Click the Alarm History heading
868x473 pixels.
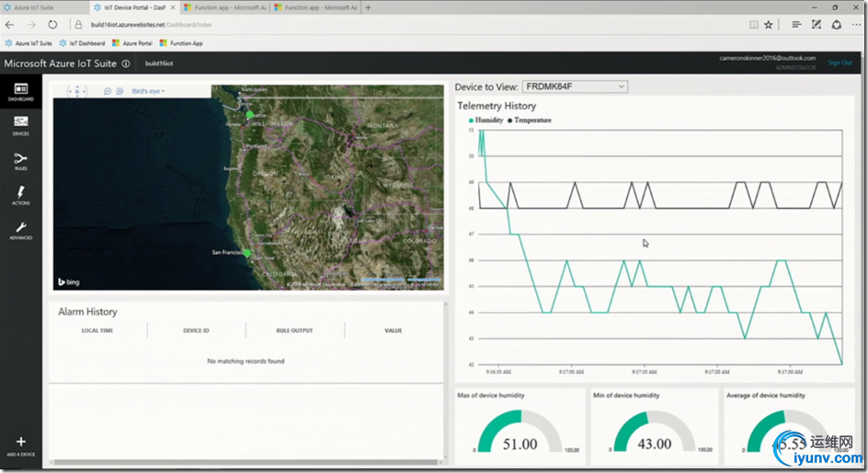coord(87,312)
